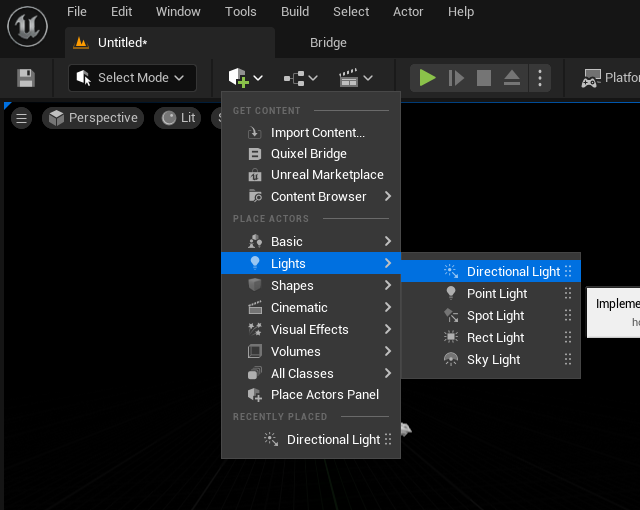Open the Lit view mode dropdown

coord(177,118)
